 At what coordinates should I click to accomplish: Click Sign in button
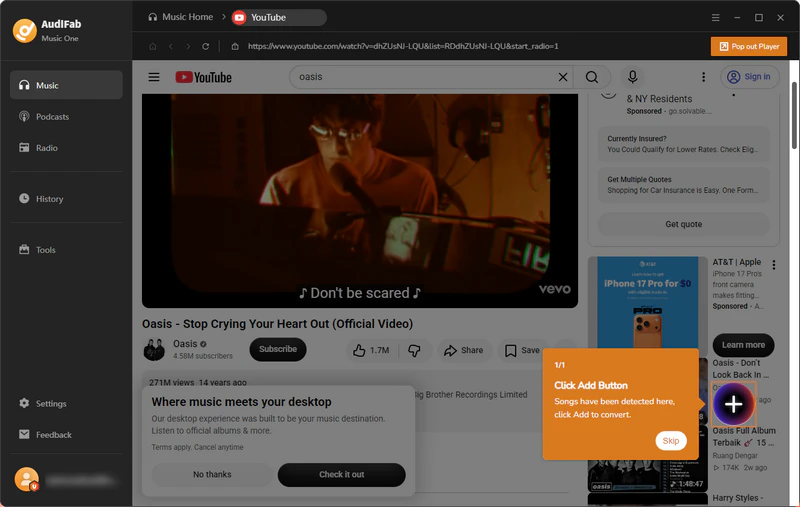(x=749, y=77)
